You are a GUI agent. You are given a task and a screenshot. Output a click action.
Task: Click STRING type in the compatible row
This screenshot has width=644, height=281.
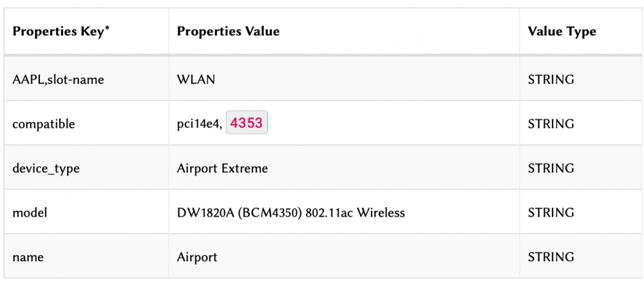tap(551, 124)
